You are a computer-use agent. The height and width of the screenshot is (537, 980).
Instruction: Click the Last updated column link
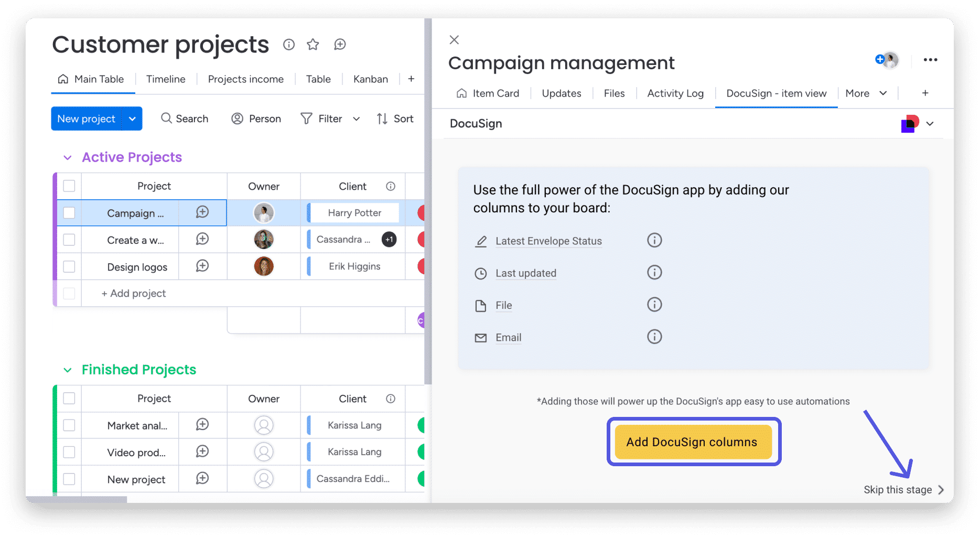coord(526,273)
